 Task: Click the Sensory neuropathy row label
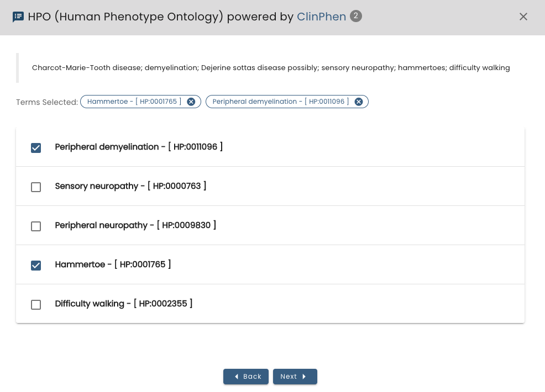(x=130, y=186)
